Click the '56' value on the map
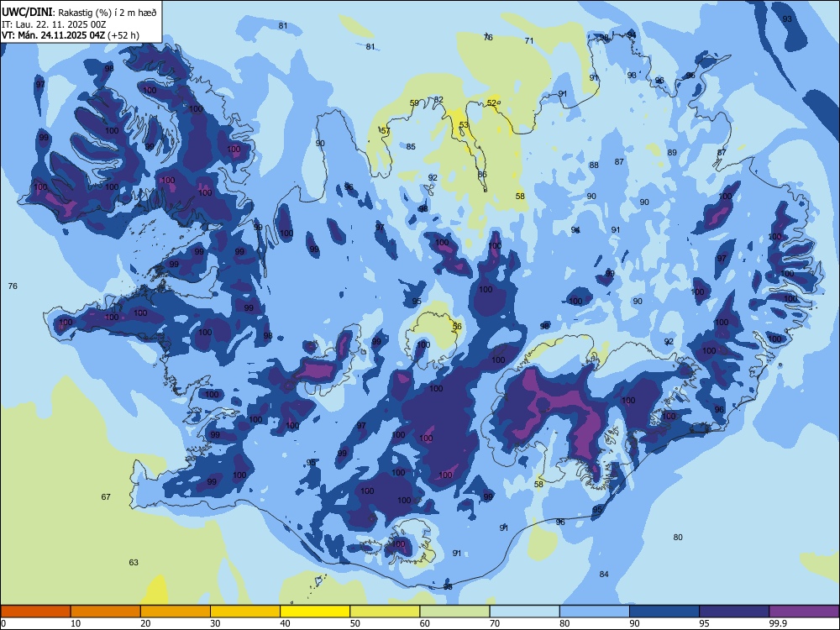The width and height of the screenshot is (840, 630). (457, 326)
